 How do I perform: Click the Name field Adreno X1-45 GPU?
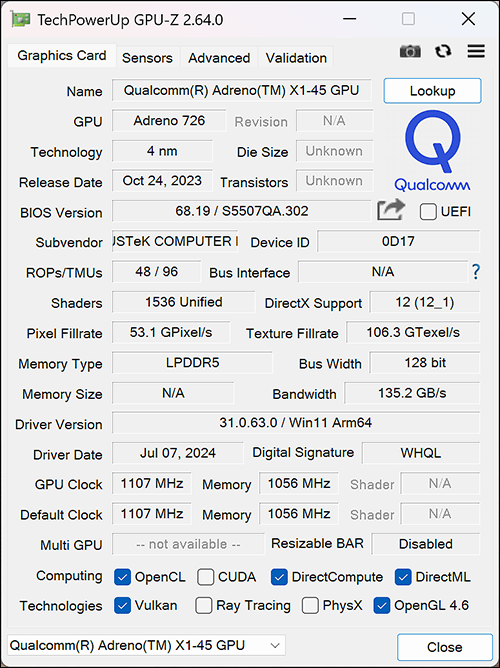(241, 90)
